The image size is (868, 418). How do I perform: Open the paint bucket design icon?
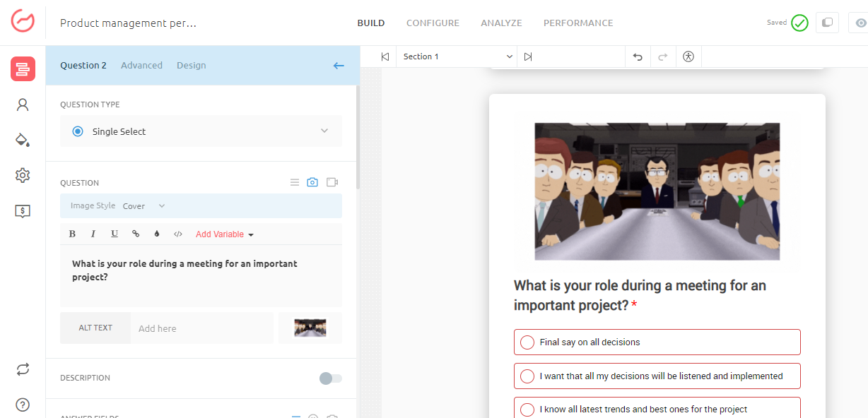click(x=23, y=139)
